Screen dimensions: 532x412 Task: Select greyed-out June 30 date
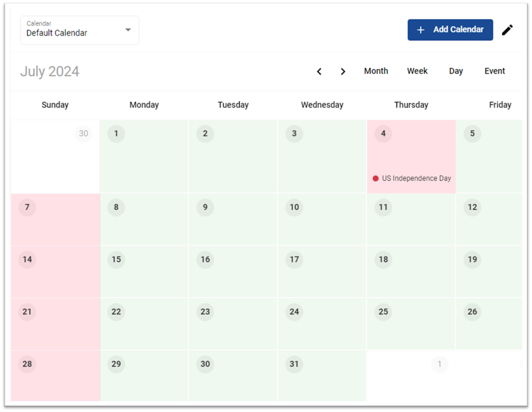(x=83, y=133)
